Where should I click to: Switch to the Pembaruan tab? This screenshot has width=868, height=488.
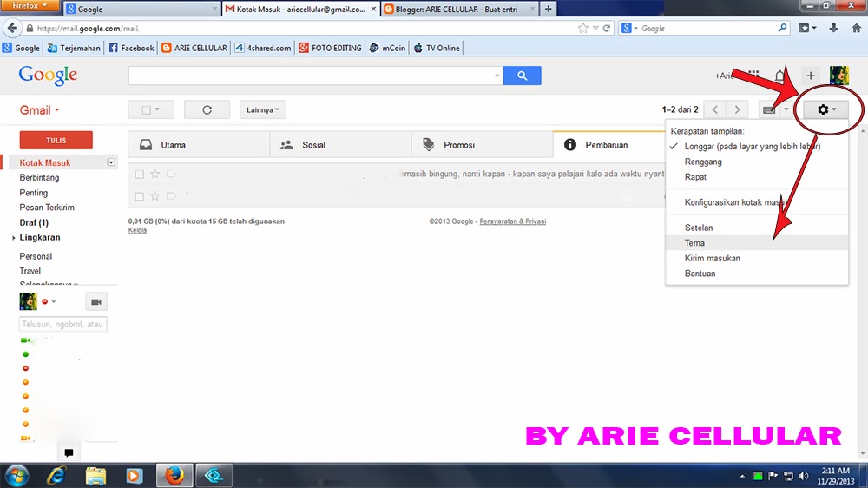click(x=609, y=145)
